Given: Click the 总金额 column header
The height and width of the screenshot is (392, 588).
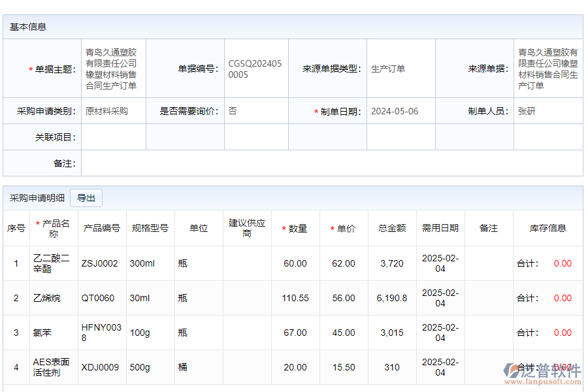Looking at the screenshot, I should coord(392,228).
